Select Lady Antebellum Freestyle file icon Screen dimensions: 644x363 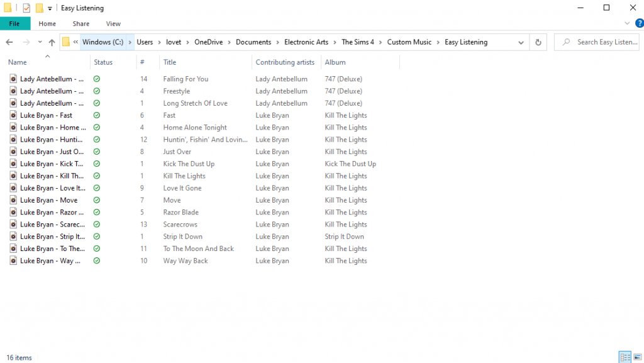click(13, 91)
